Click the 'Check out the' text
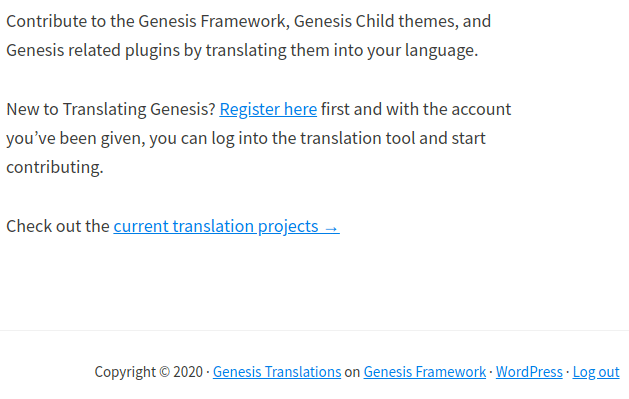The width and height of the screenshot is (629, 399). coord(58,226)
